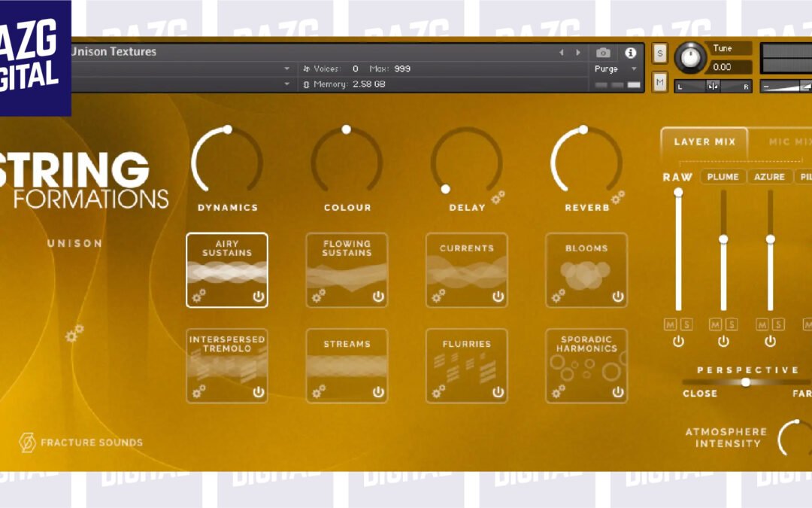The height and width of the screenshot is (508, 812).
Task: Click the Tune knob
Action: click(x=690, y=58)
